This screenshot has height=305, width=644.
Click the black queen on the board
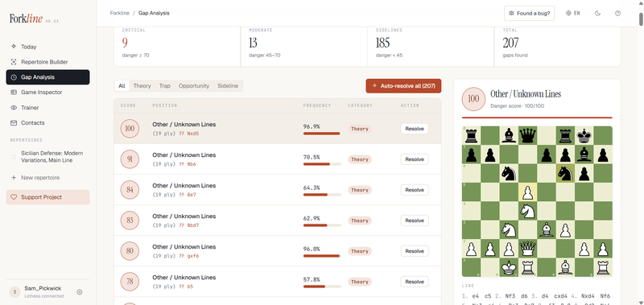pos(528,135)
